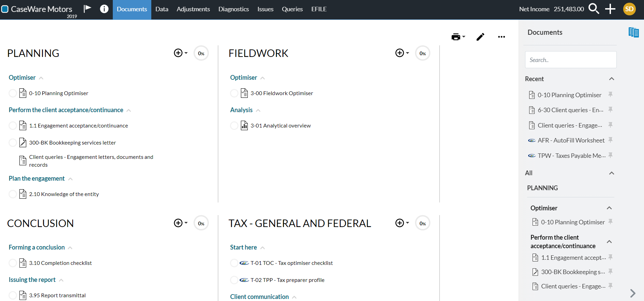
Task: Switch to the Adjustments tab
Action: click(193, 9)
